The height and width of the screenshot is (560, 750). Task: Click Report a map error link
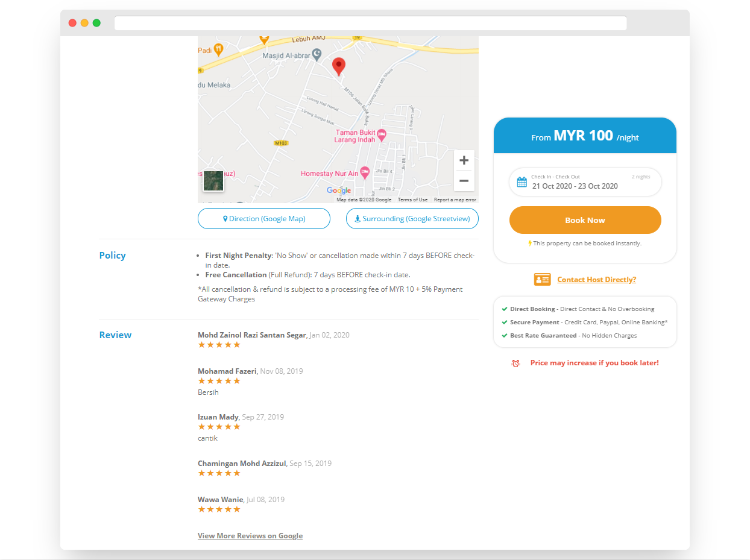pos(455,200)
